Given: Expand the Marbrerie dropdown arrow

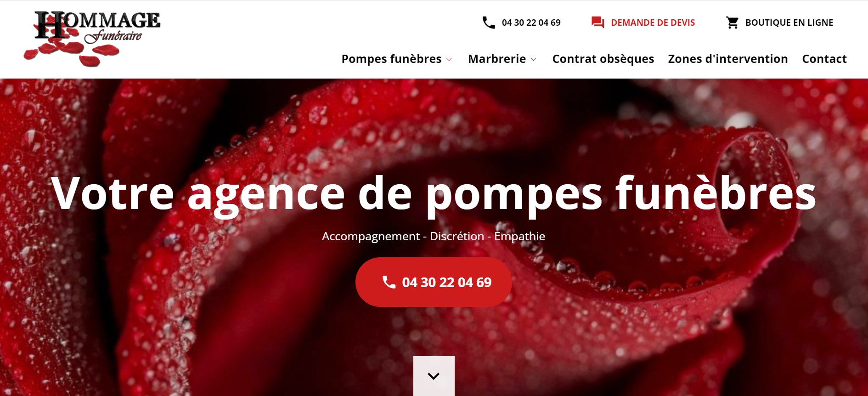Looking at the screenshot, I should click(x=533, y=60).
